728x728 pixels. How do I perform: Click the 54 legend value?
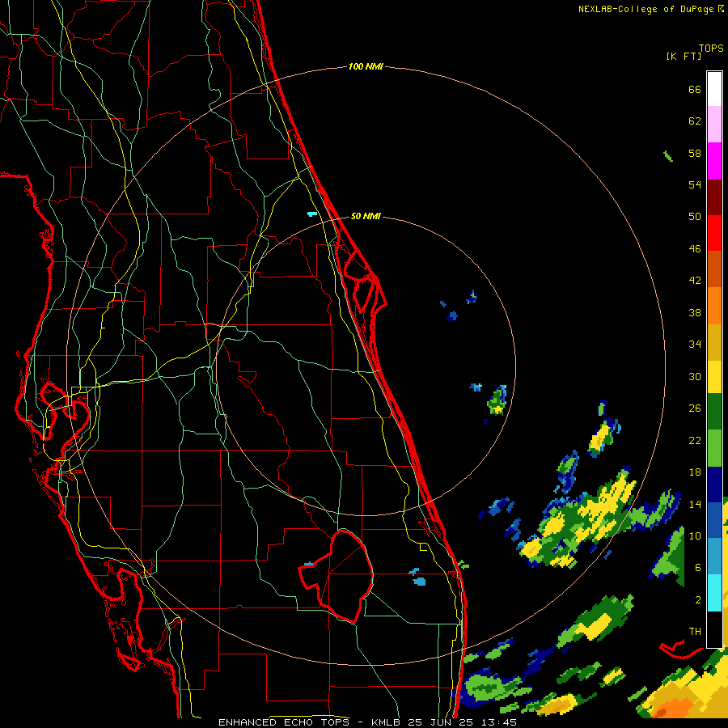pyautogui.click(x=695, y=184)
